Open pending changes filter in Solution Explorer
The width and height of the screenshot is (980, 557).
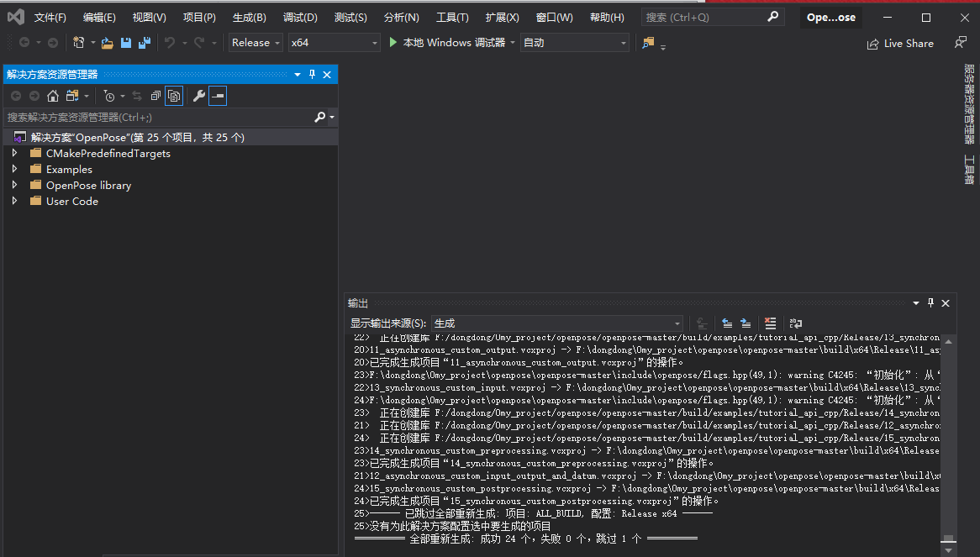[x=109, y=96]
